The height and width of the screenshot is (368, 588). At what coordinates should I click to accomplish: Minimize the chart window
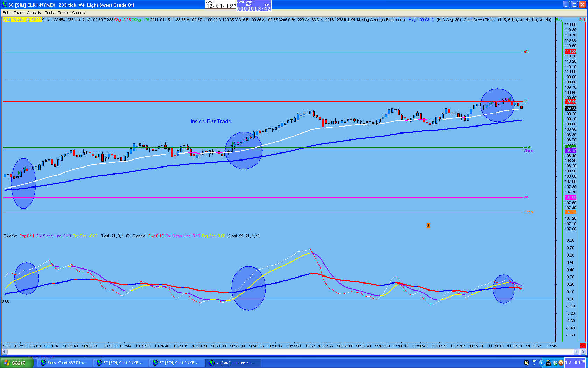click(x=566, y=5)
